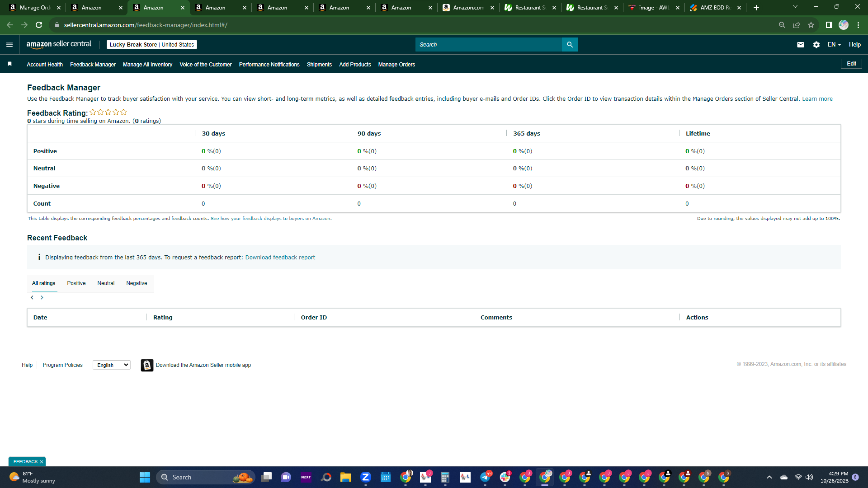
Task: Click the Help link in header
Action: pyautogui.click(x=854, y=45)
